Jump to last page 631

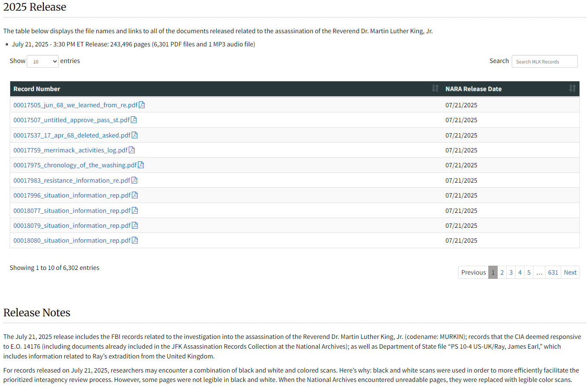[x=553, y=272]
